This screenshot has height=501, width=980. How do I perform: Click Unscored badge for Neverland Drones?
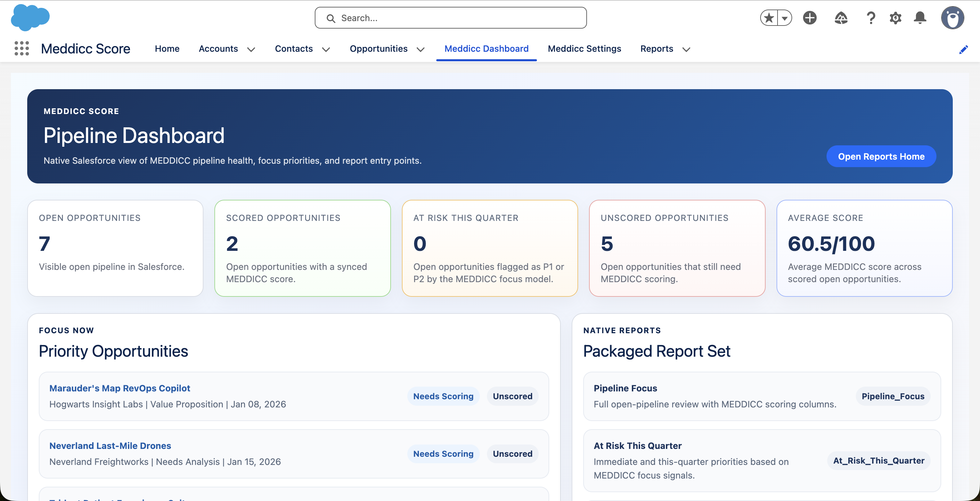pyautogui.click(x=512, y=453)
